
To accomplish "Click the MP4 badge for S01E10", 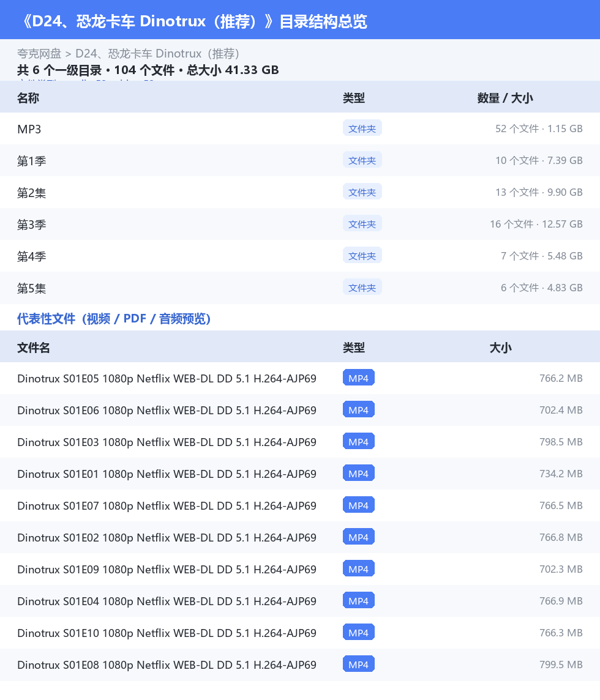I will pyautogui.click(x=359, y=633).
